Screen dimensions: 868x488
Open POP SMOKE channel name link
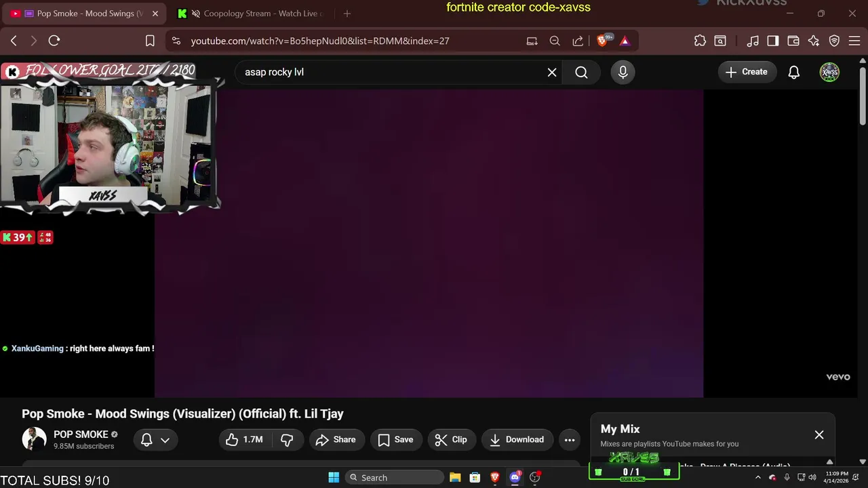(x=81, y=434)
